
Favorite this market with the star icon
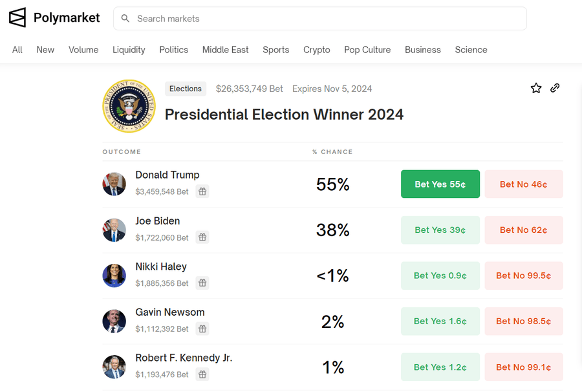(536, 89)
